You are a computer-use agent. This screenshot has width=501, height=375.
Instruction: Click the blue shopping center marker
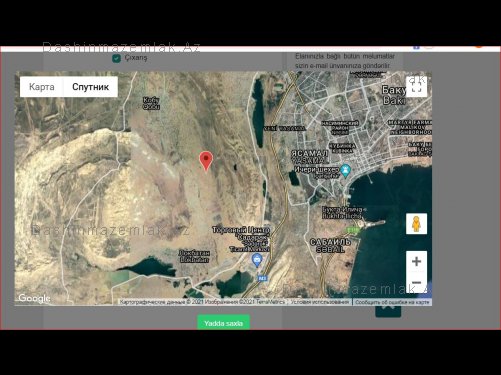click(x=257, y=260)
